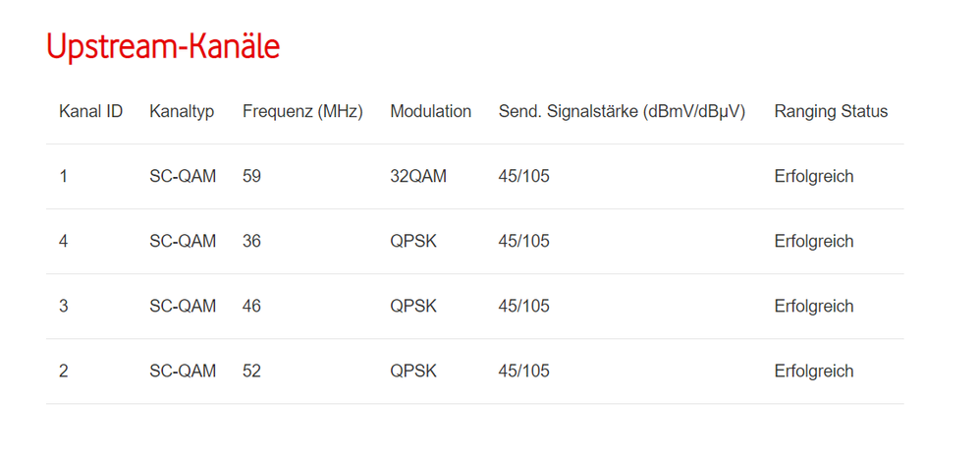The image size is (980, 459).
Task: Click the frequency value 52
Action: pos(252,372)
